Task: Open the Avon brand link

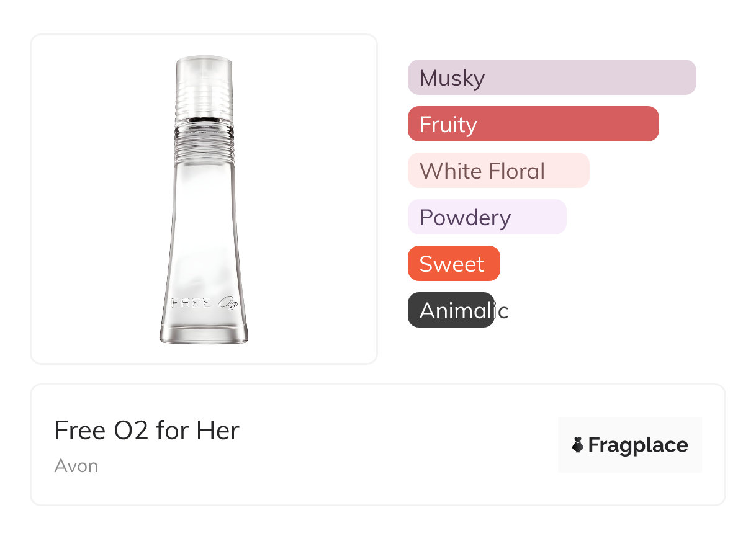Action: [x=76, y=466]
